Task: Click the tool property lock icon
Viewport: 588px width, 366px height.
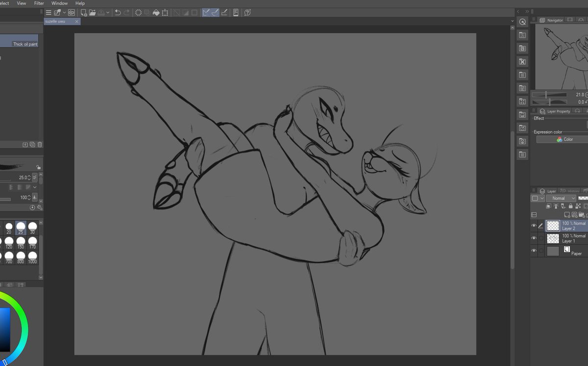Action: [38, 167]
